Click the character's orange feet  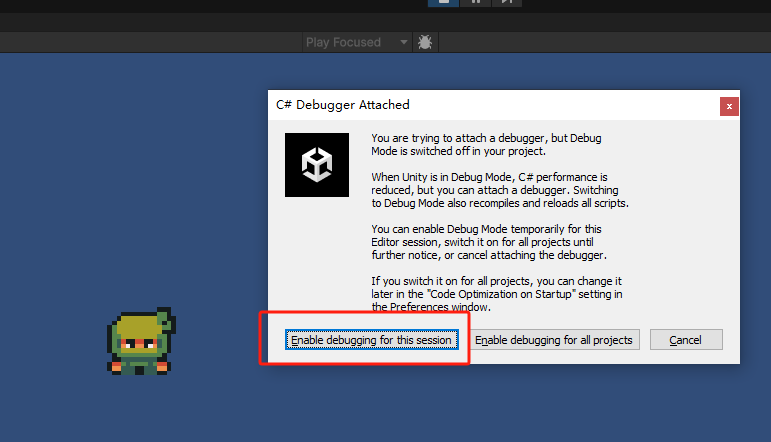click(x=140, y=368)
